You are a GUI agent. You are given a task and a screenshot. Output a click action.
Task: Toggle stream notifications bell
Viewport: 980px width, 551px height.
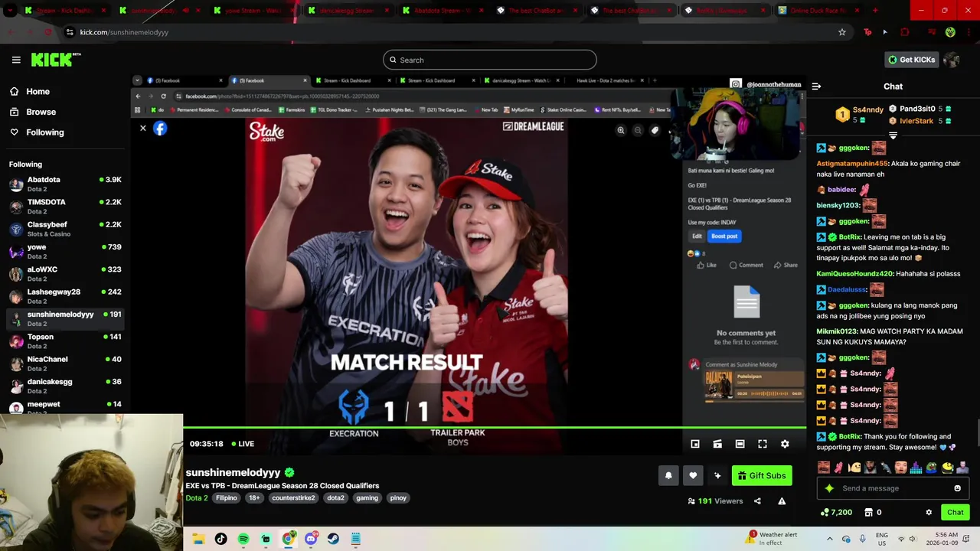click(x=668, y=475)
